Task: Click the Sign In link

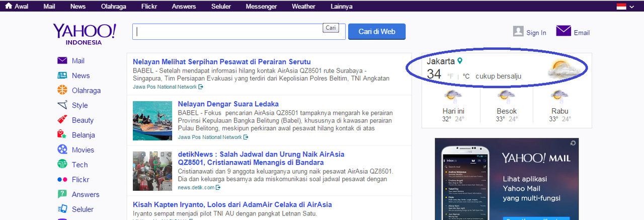Action: coord(536,33)
